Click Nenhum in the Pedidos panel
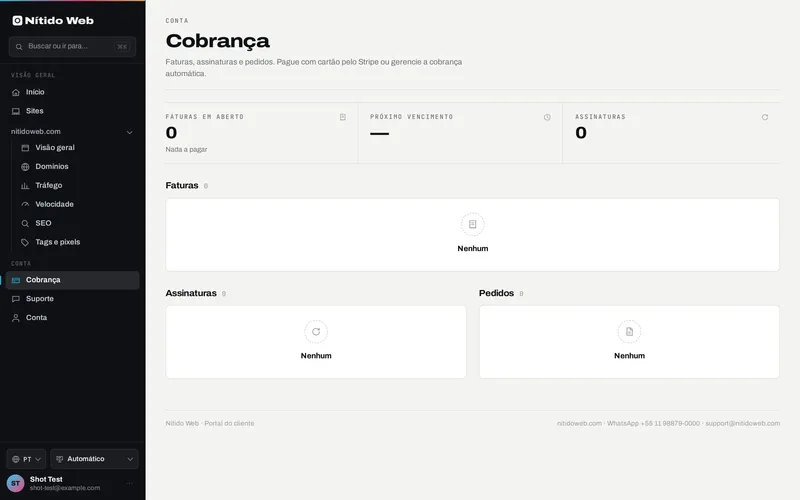 click(629, 356)
